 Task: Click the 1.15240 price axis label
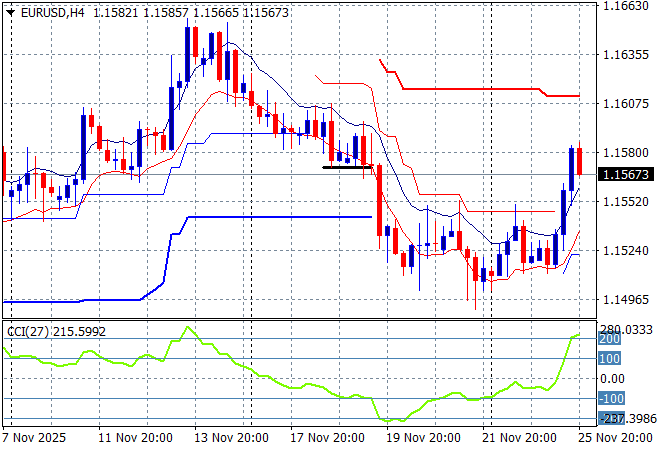pos(628,251)
